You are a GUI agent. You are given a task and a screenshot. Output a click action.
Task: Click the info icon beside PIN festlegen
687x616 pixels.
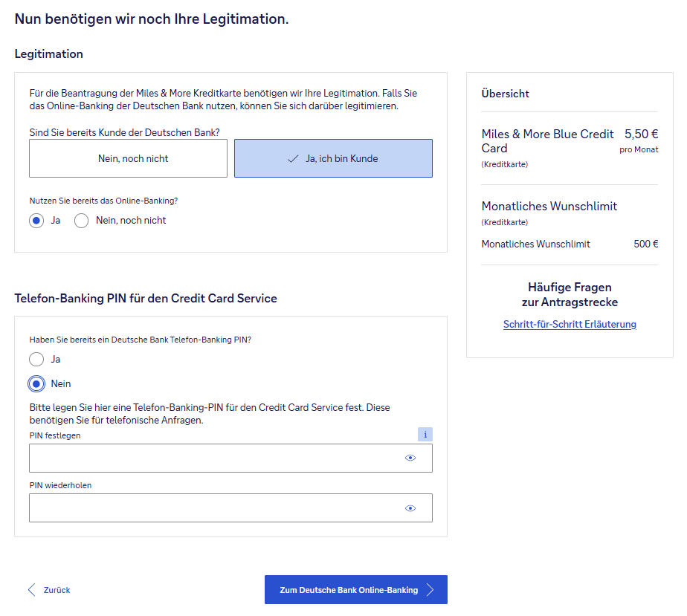425,435
